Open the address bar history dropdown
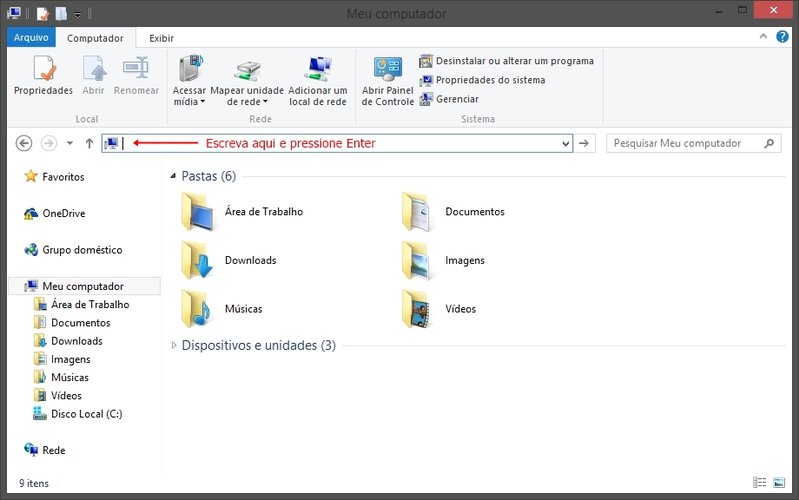This screenshot has width=799, height=500. (566, 144)
